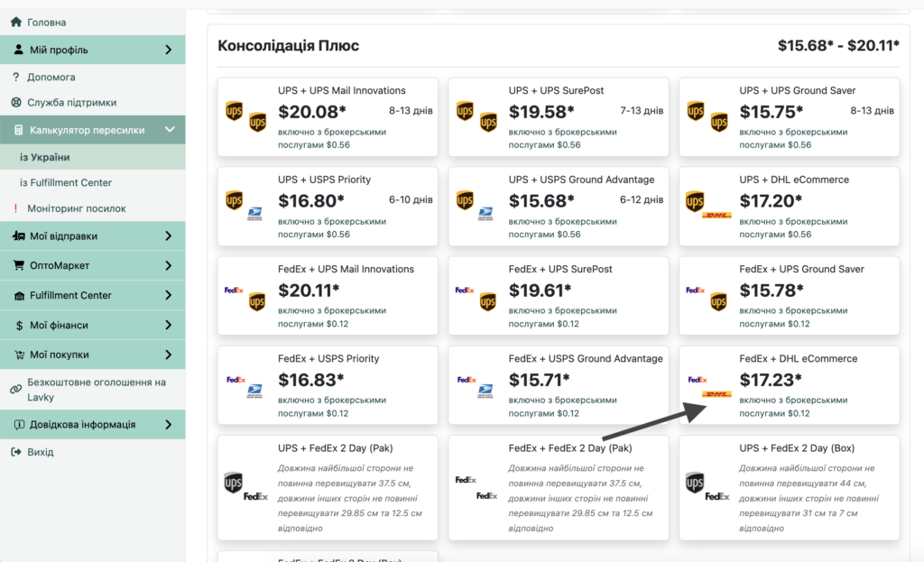Expand the Fulfillment Center menu chevron
Viewport: 924px width, 562px height.
pyautogui.click(x=169, y=295)
